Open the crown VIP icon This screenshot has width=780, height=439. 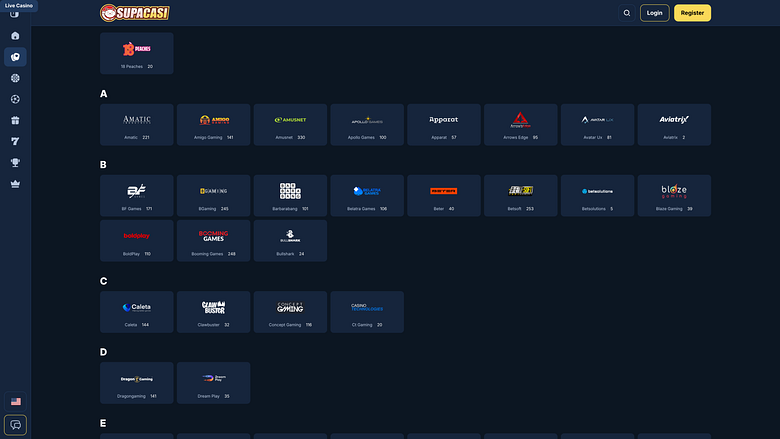point(15,184)
